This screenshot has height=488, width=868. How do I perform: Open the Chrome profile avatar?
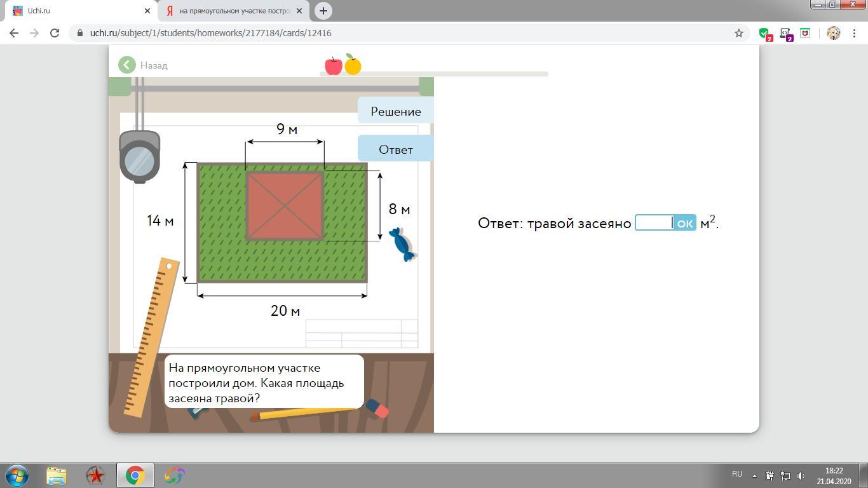[833, 33]
